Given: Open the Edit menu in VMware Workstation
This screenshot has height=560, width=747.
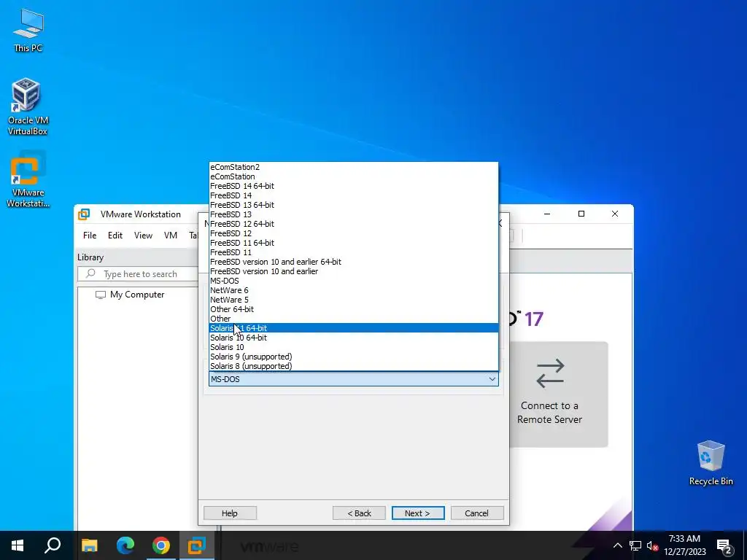Looking at the screenshot, I should pyautogui.click(x=115, y=236).
